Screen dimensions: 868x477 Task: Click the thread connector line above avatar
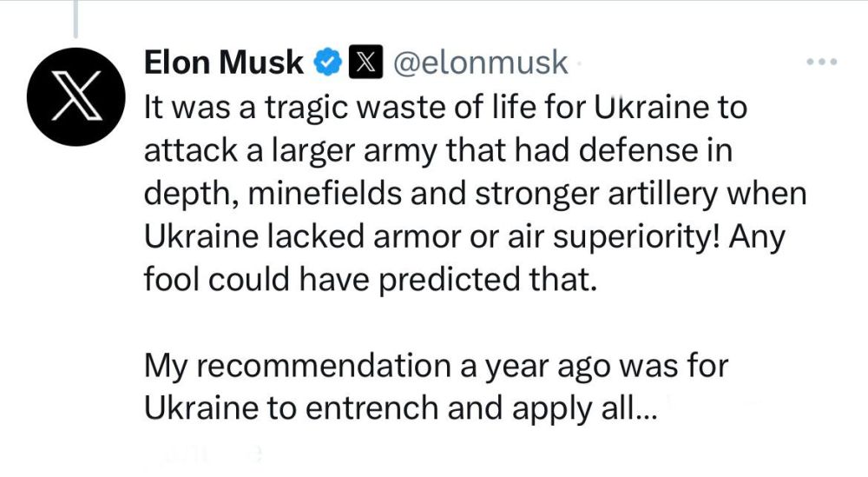76,19
